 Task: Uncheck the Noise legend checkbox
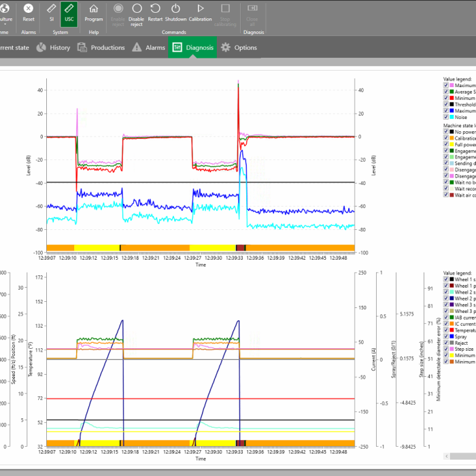pyautogui.click(x=446, y=117)
